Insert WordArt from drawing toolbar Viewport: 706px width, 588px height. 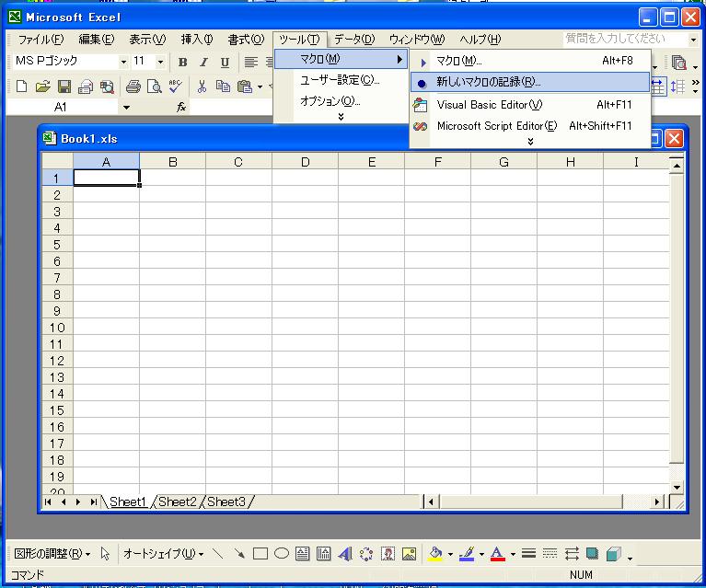(345, 553)
